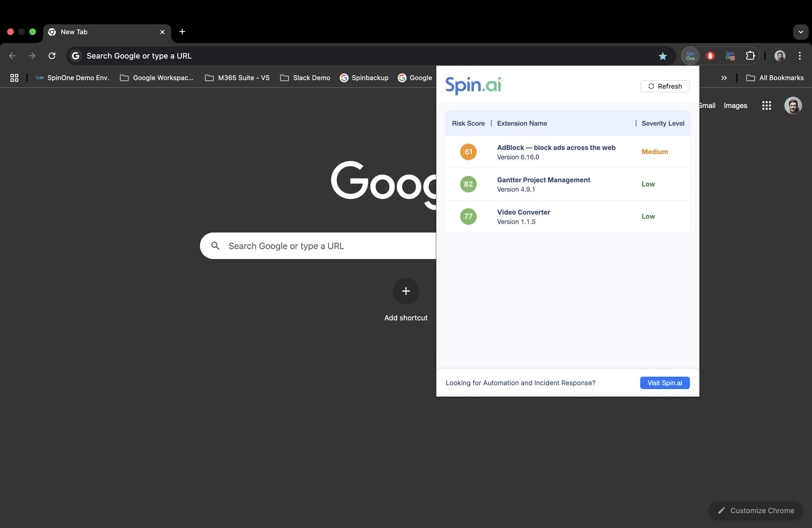Click the puzzle-piece Extensions icon
The width and height of the screenshot is (812, 528).
[x=750, y=56]
